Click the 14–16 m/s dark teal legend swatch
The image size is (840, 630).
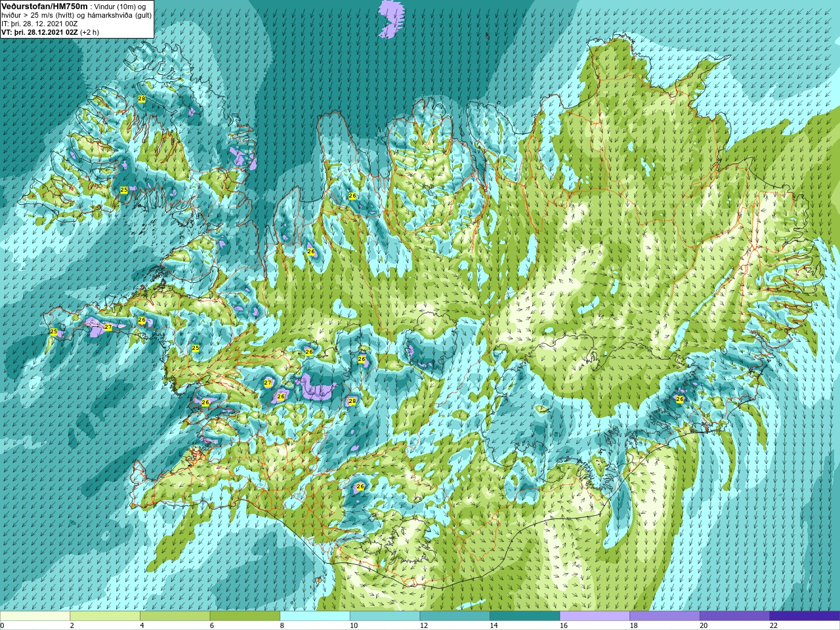(525, 616)
